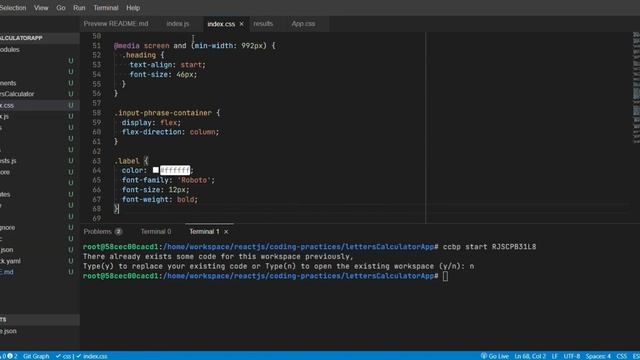Click the Ln 68, Col 2 indicator
The image size is (640, 360).
[x=530, y=356]
